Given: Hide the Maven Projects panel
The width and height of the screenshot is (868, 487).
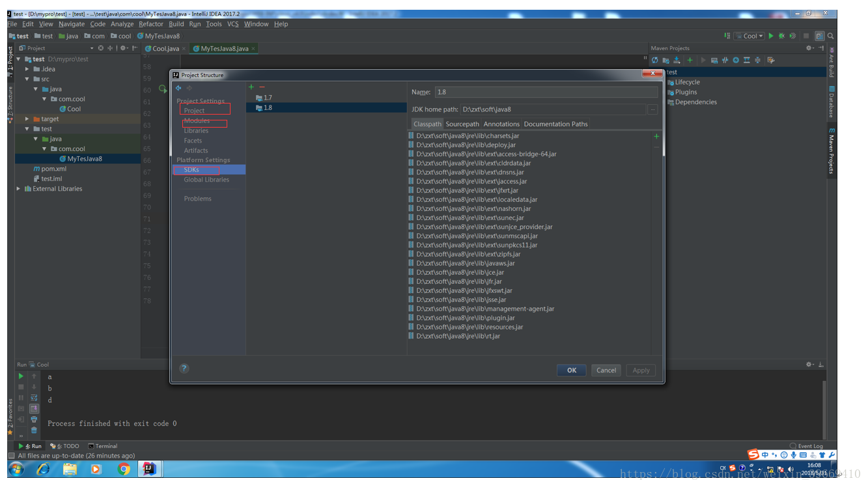Looking at the screenshot, I should (821, 48).
